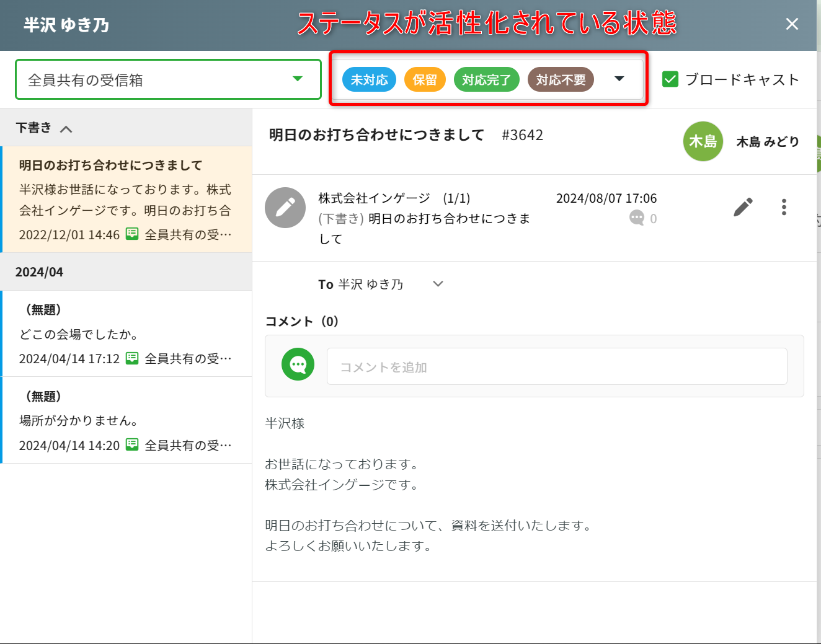The width and height of the screenshot is (821, 644).
Task: Collapse the 下書き section
Action: tap(66, 129)
